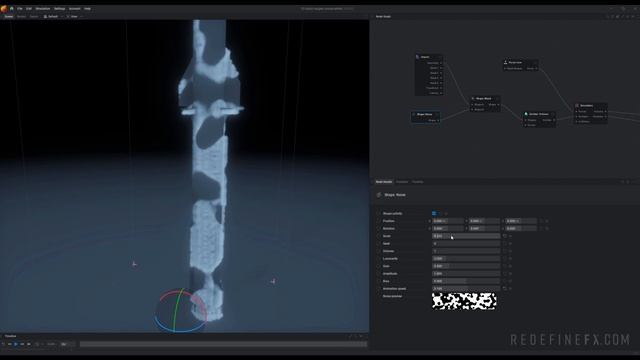Screen dimensions: 640x360
Task: Adjust the Gain slider
Action: [x=466, y=266]
